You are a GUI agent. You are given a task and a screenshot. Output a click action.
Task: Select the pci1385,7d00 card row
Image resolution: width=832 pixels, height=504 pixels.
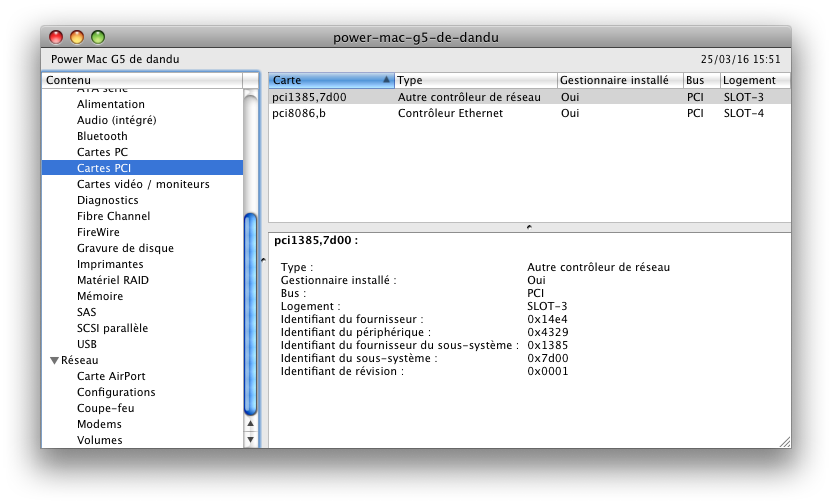tap(529, 97)
